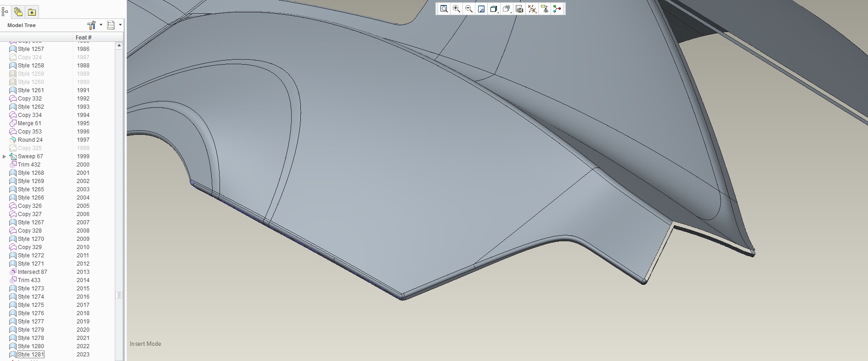Select the suppressed Copy 324 feature

(30, 57)
